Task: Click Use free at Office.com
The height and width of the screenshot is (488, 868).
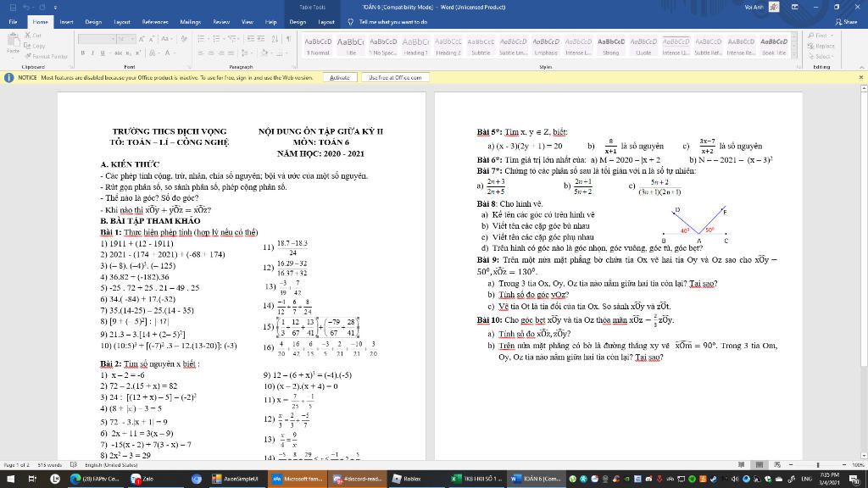Action: (395, 77)
